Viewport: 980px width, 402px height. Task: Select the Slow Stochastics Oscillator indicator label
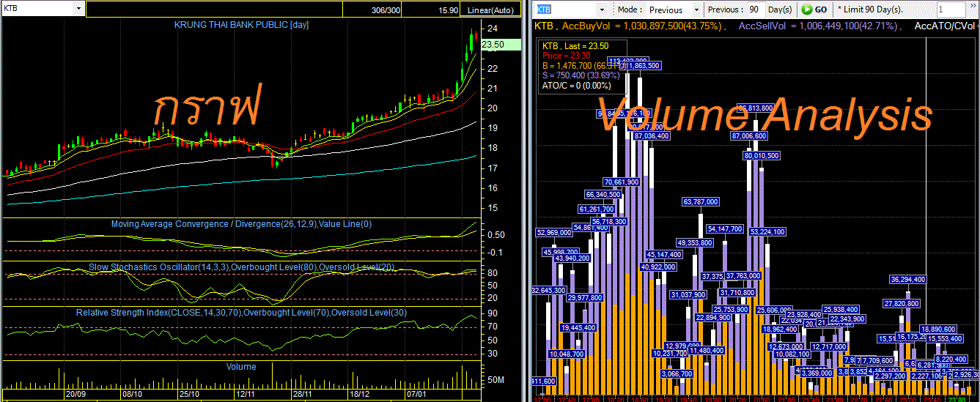click(x=241, y=267)
